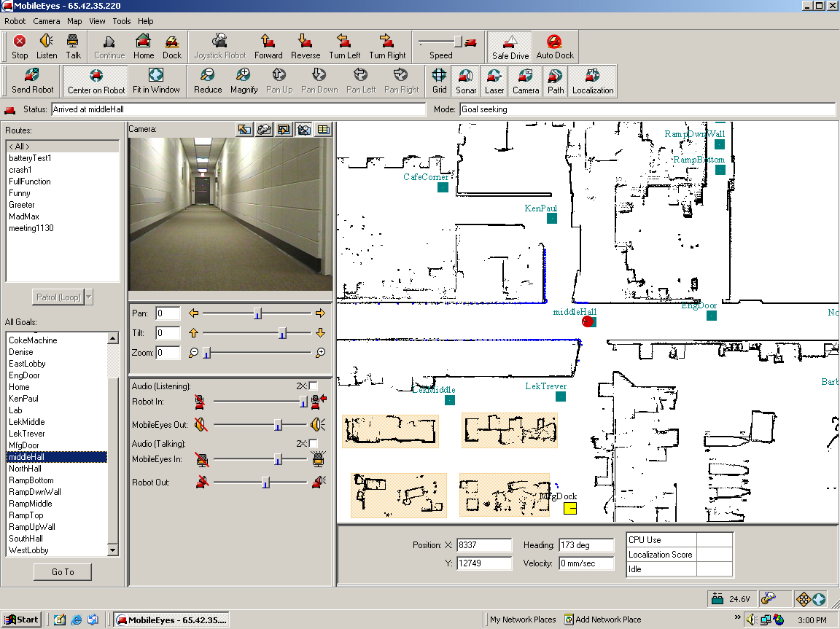Click the Pan value input field

(168, 313)
